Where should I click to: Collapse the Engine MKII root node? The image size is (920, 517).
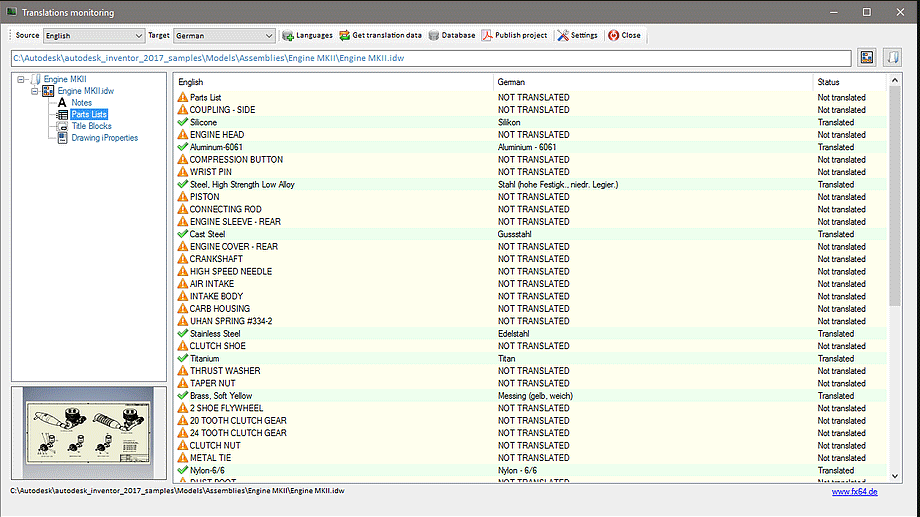(x=21, y=79)
